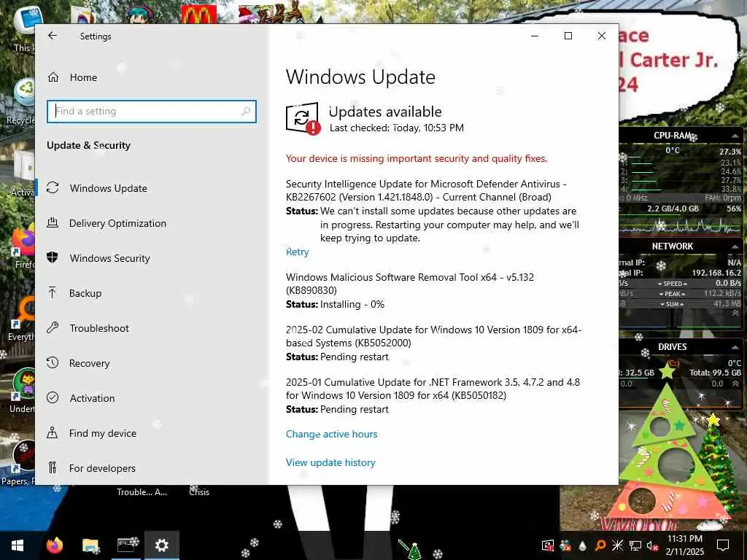Click the Malicious Software Removal Tool entry
This screenshot has height=560, width=747.
[410, 284]
